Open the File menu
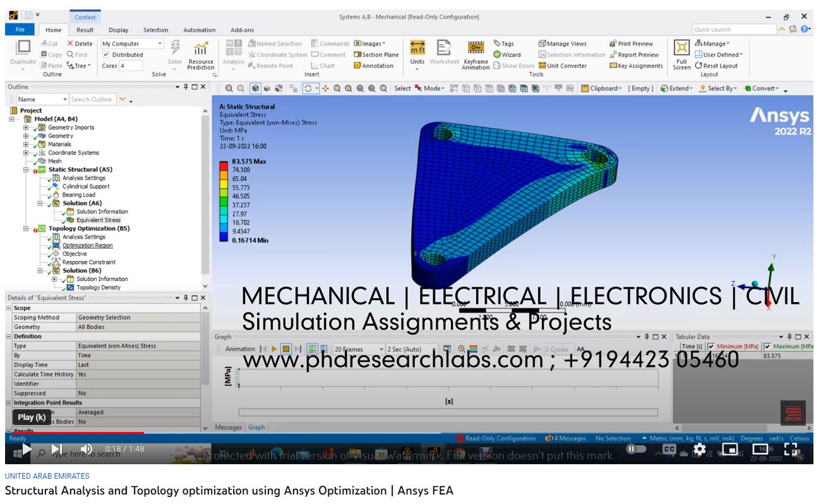 point(20,30)
